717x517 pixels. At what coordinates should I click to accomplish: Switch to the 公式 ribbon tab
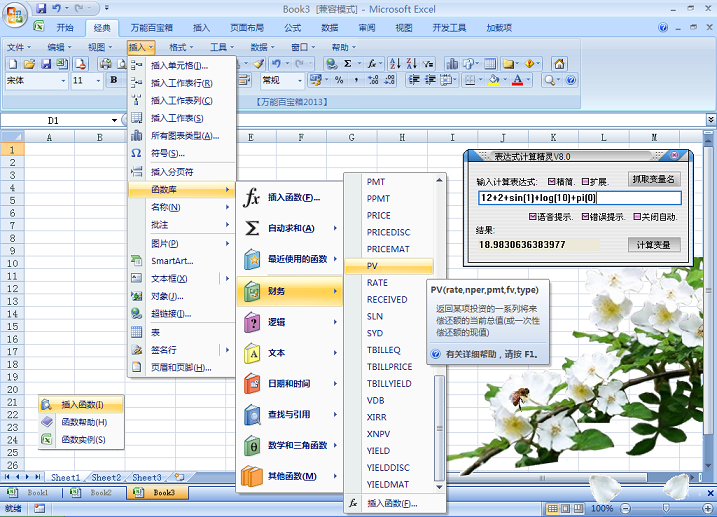[x=292, y=28]
